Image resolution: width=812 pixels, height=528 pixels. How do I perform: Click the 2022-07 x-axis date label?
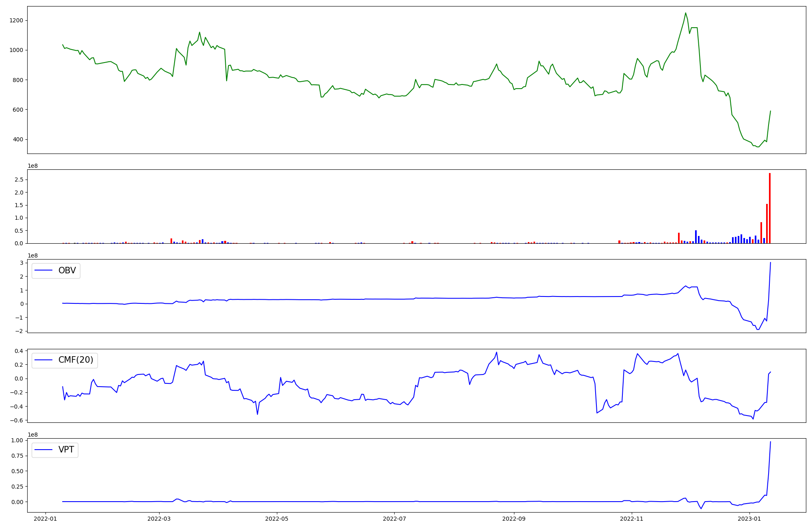coord(394,519)
